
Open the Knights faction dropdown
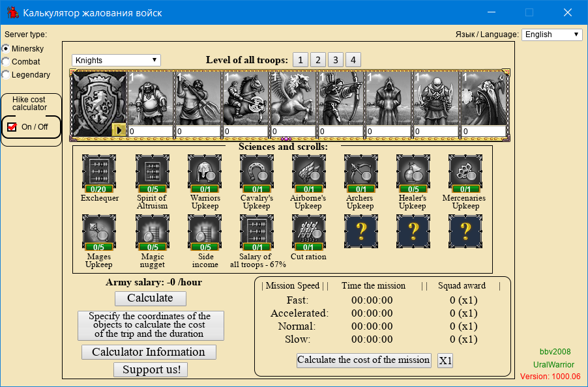click(116, 61)
